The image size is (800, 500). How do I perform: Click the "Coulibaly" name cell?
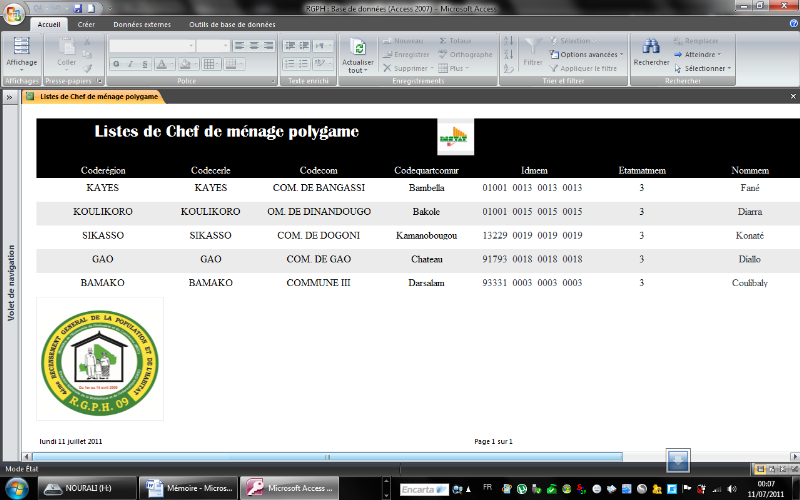pos(749,283)
